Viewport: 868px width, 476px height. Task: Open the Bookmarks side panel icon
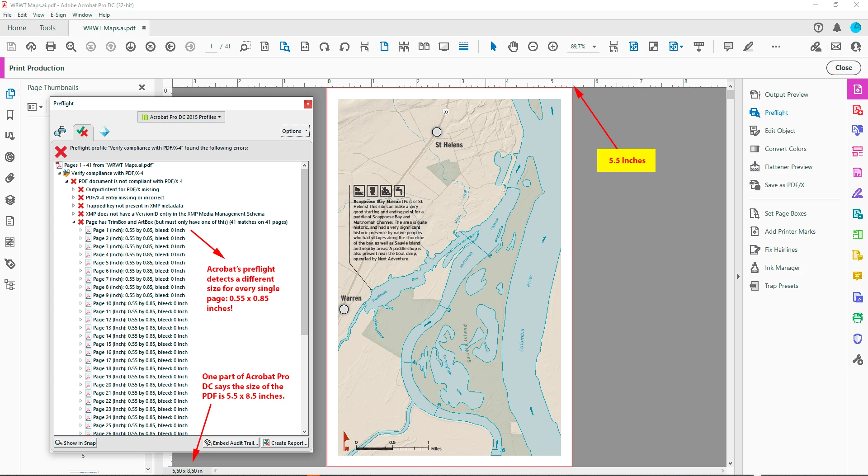pos(10,115)
